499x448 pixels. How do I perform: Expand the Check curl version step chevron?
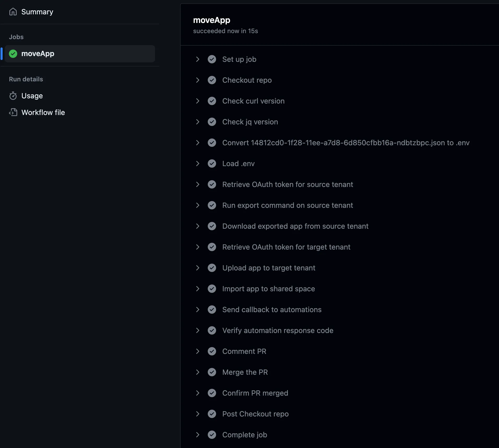click(x=198, y=101)
